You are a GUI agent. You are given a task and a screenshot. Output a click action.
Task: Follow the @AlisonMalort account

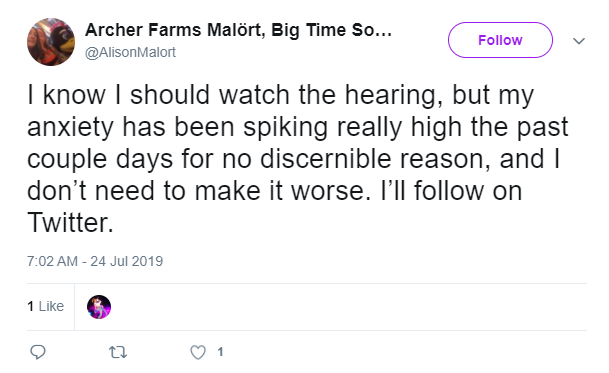click(500, 40)
